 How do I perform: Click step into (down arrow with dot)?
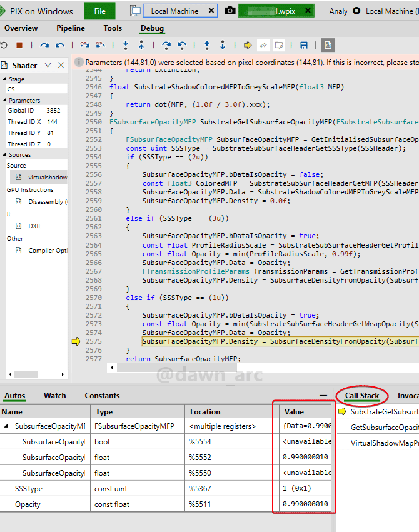point(126,45)
